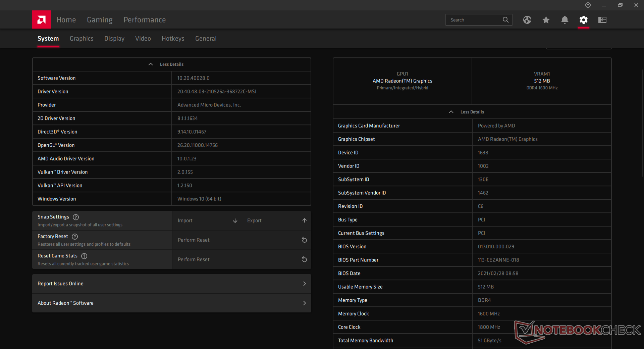Click Software Version value 10.20.40028.0

[x=193, y=78]
